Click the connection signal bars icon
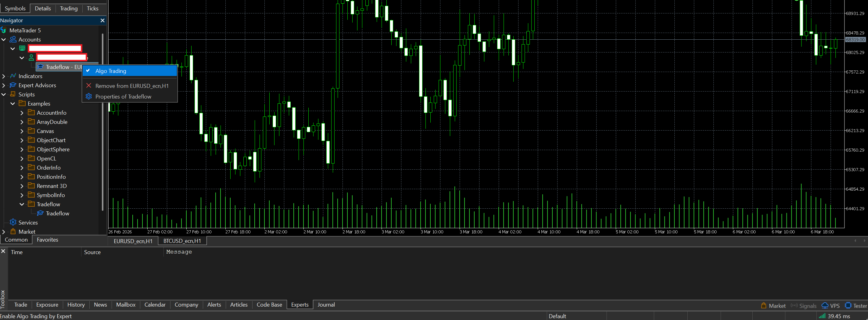The image size is (868, 320). [822, 316]
